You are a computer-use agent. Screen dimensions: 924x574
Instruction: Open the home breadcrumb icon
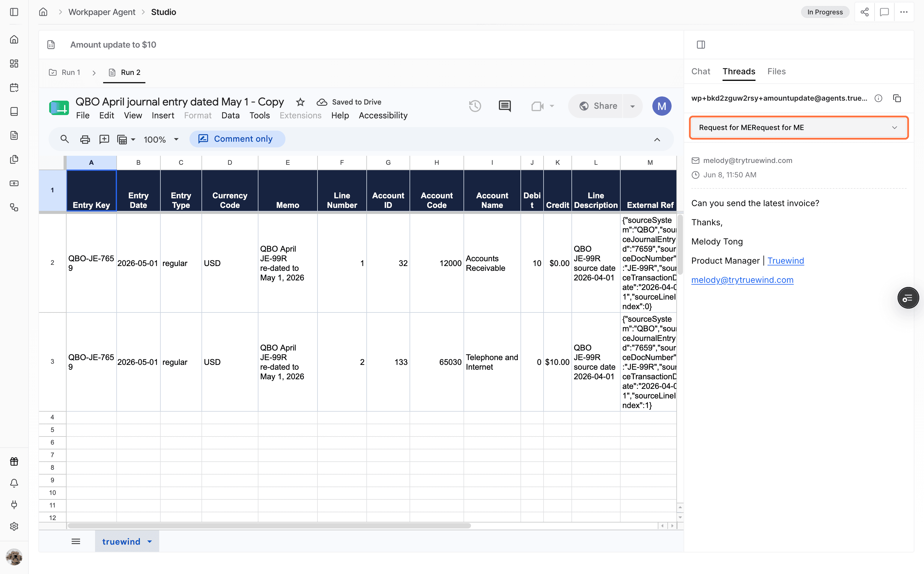coord(43,12)
